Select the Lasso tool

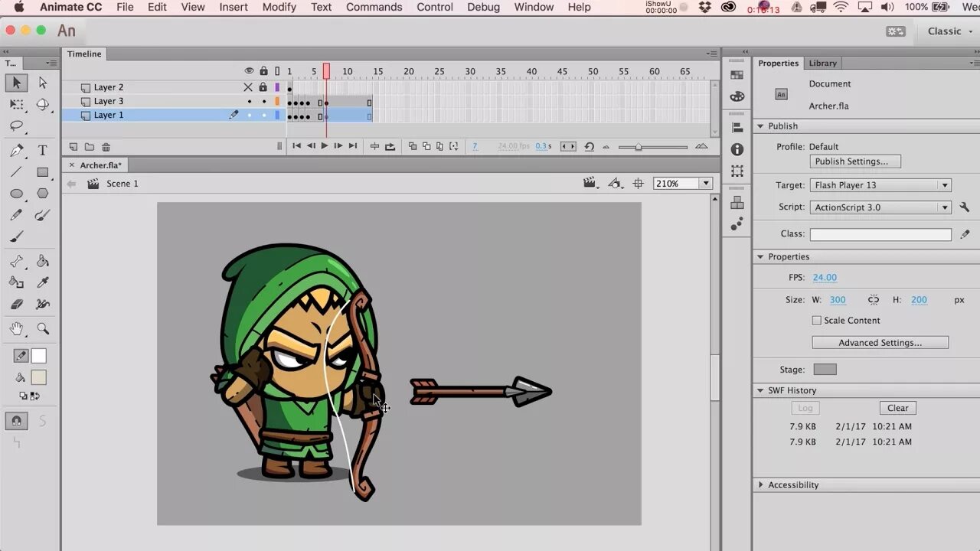pyautogui.click(x=16, y=126)
